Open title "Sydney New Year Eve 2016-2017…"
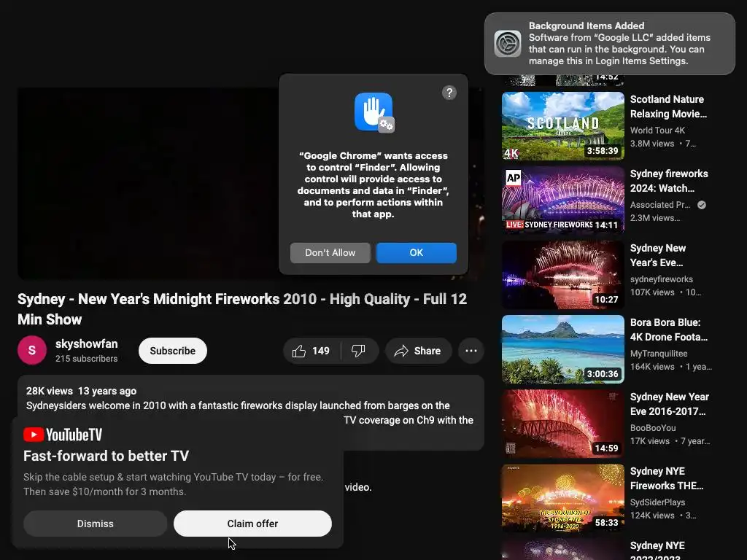 click(x=670, y=404)
